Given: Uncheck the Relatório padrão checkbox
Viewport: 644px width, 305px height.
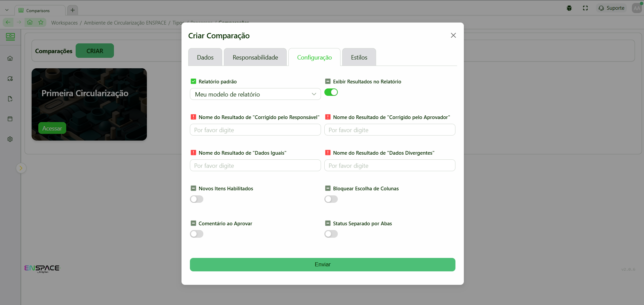Looking at the screenshot, I should 193,81.
